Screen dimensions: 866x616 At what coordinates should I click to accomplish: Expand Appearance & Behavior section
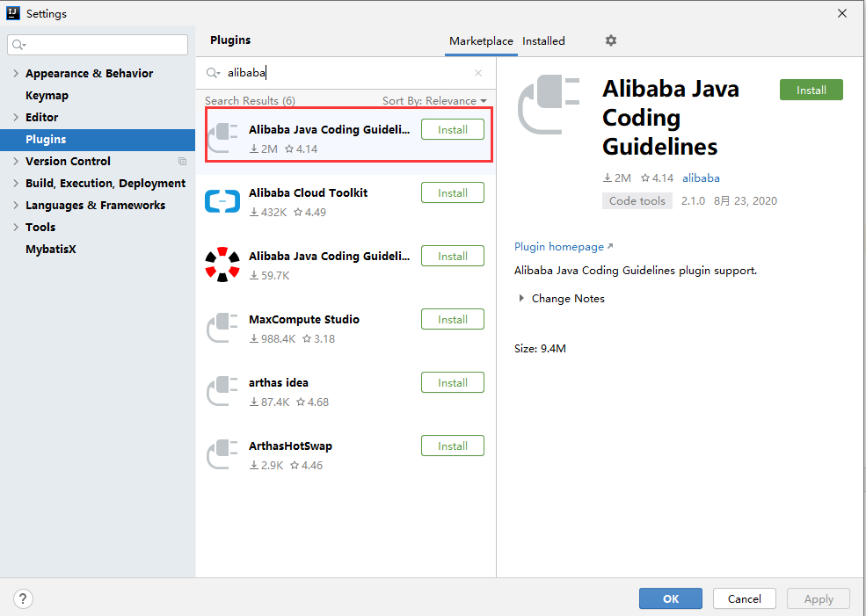pyautogui.click(x=16, y=73)
